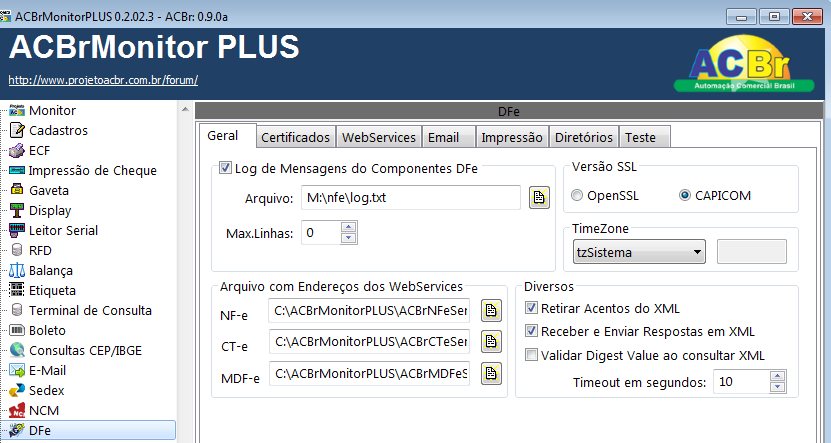Switch to the Geral tab
This screenshot has height=443, width=831.
(x=228, y=136)
